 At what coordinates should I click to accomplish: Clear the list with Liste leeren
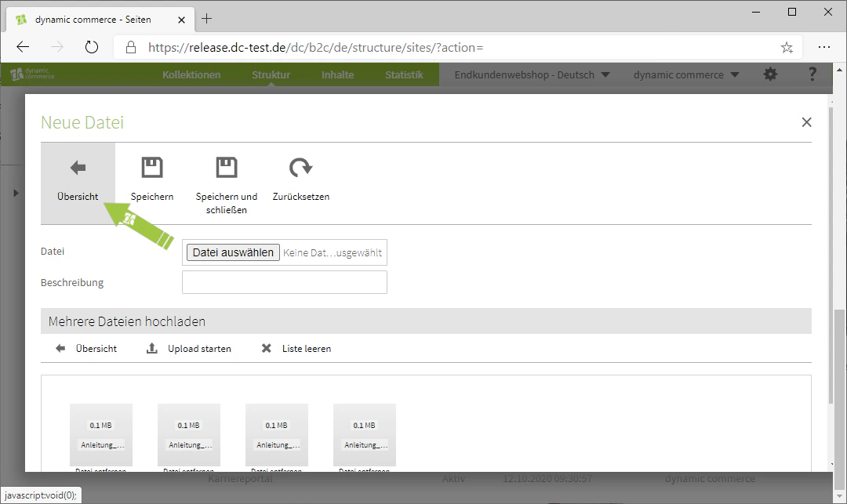[x=296, y=349]
